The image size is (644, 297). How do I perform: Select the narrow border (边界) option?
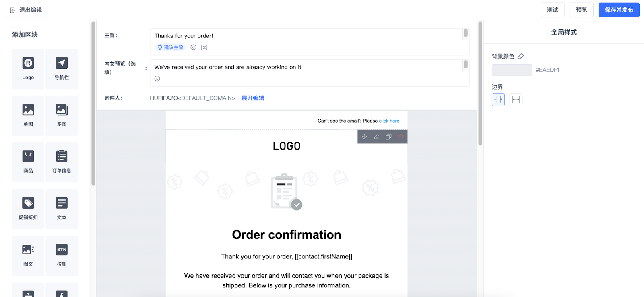click(x=498, y=100)
